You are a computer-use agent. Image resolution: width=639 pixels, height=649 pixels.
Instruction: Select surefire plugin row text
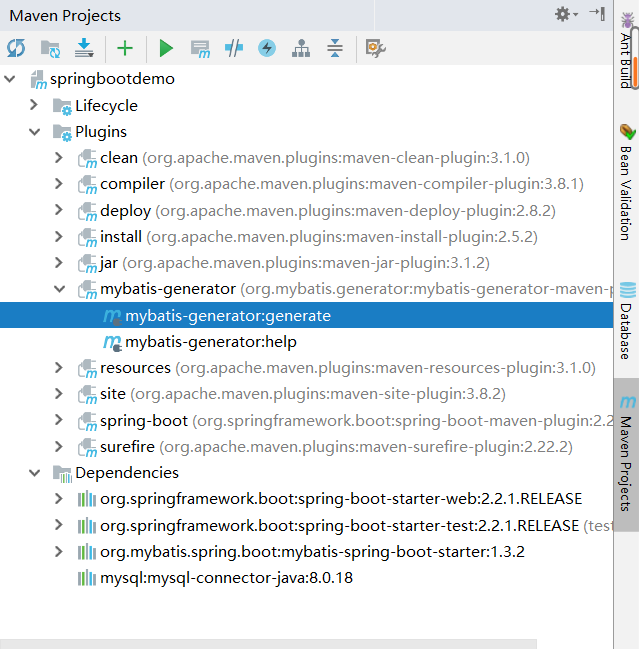coord(336,447)
